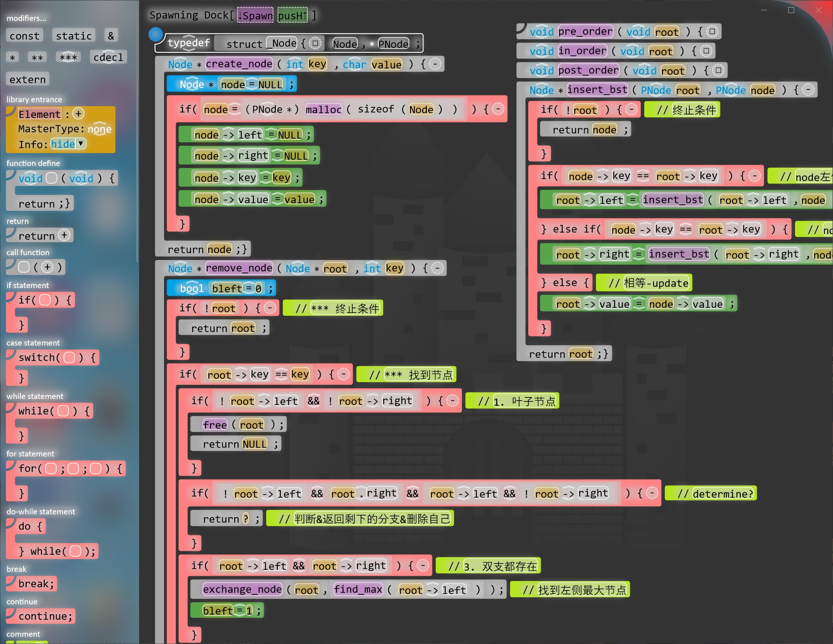Select the static modifier block

pos(74,36)
